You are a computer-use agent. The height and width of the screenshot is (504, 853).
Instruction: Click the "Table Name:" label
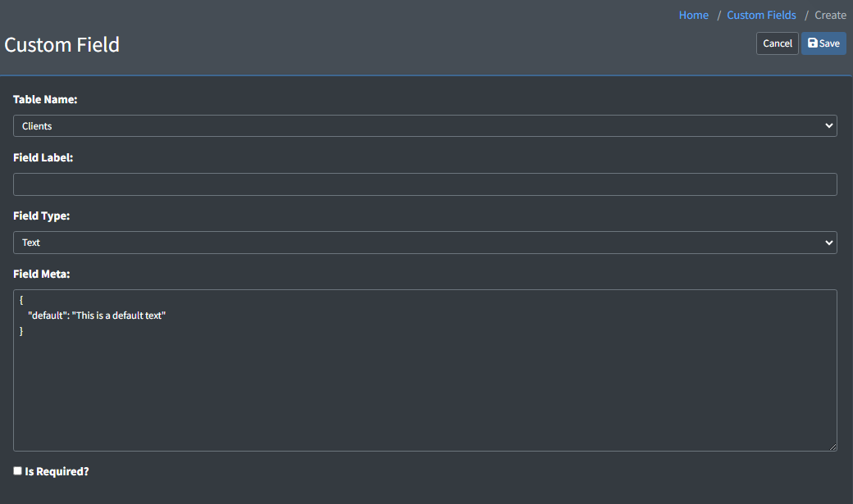(45, 100)
